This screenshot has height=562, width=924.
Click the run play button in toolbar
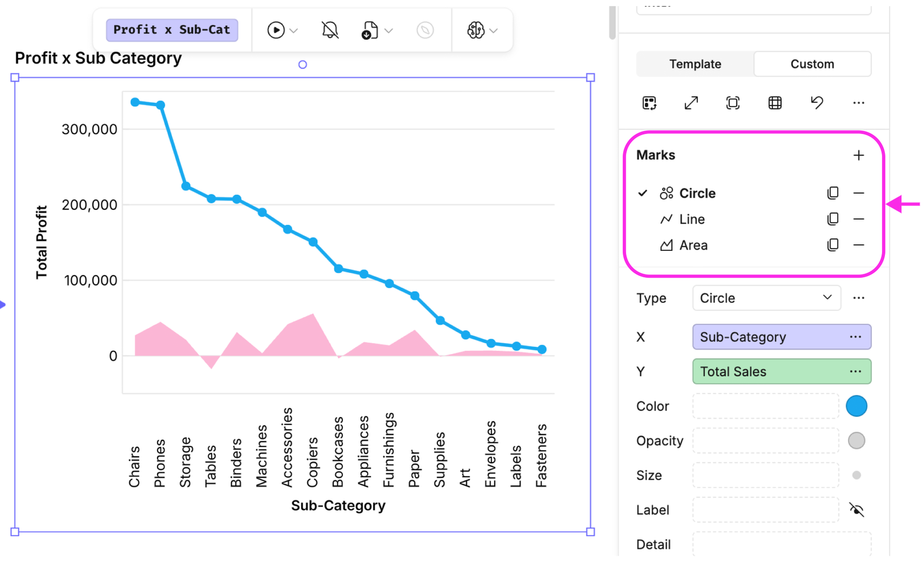[276, 30]
